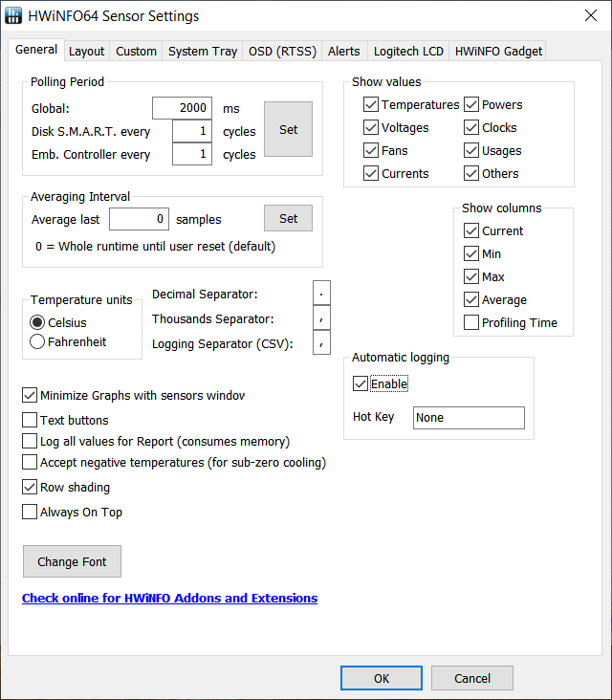Open the Custom tab
612x700 pixels.
[136, 52]
